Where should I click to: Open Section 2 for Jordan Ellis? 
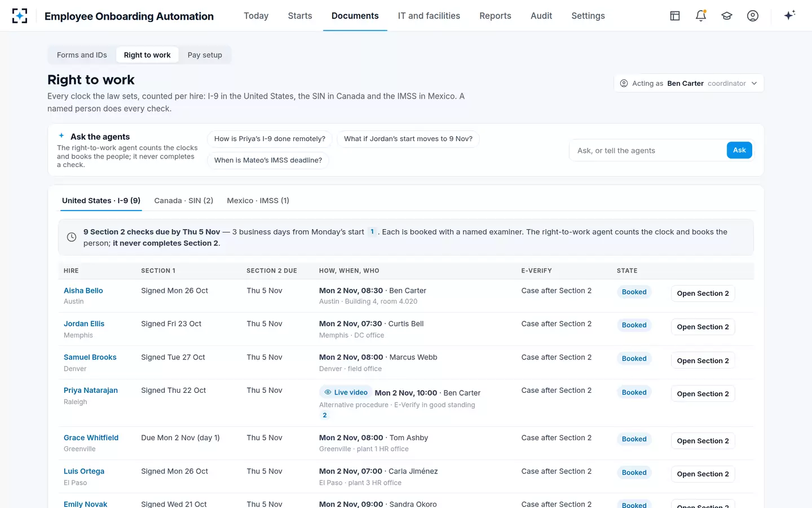click(703, 327)
